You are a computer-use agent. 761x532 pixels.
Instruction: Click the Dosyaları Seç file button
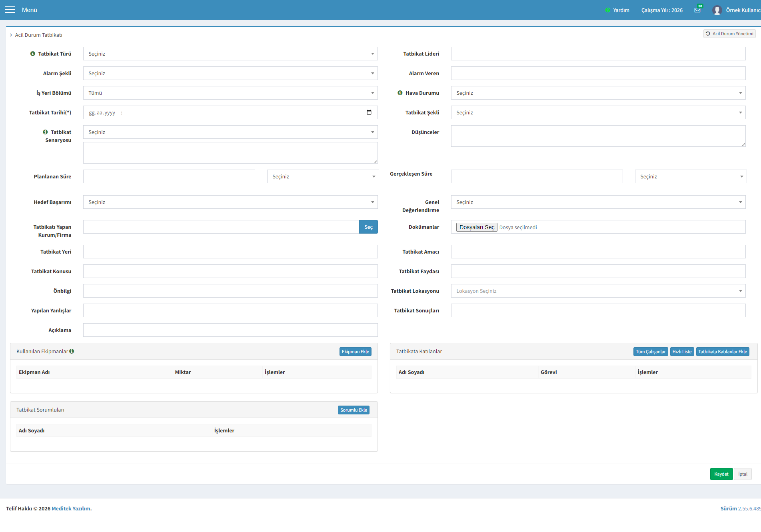[477, 227]
